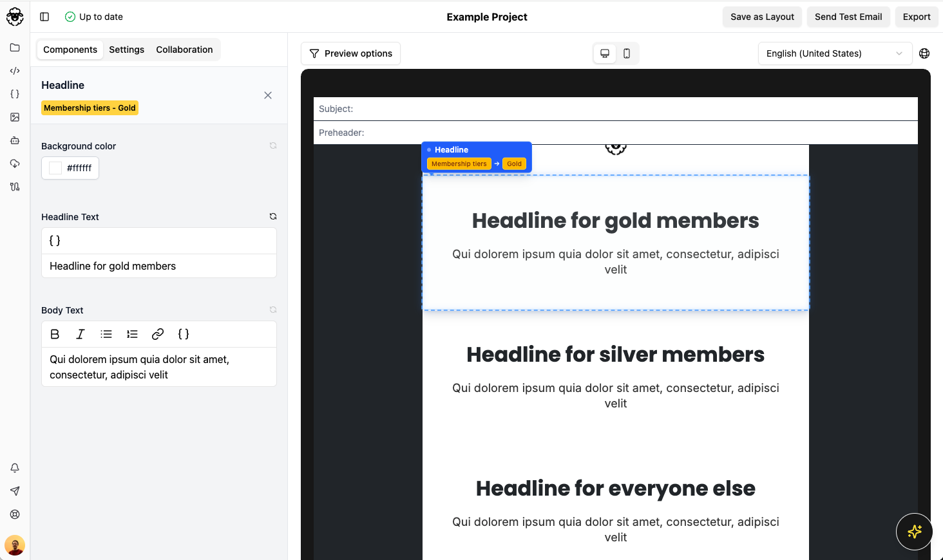Select the Settings tab

126,50
